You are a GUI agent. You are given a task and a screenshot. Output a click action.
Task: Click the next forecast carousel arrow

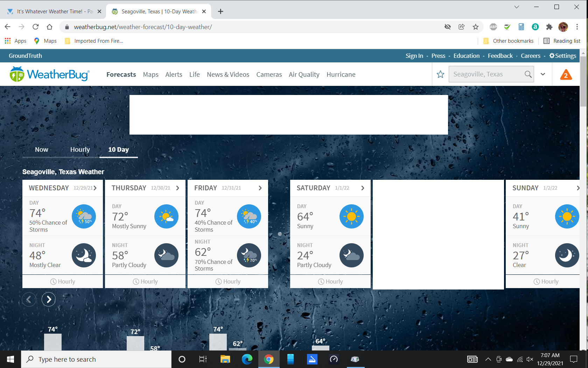pyautogui.click(x=49, y=299)
